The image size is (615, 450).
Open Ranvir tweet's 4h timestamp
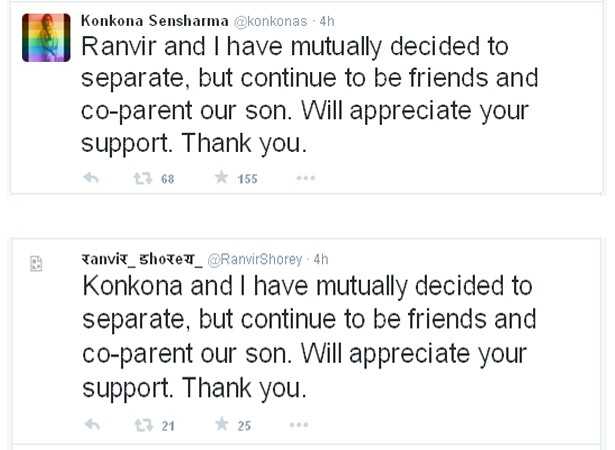point(321,260)
